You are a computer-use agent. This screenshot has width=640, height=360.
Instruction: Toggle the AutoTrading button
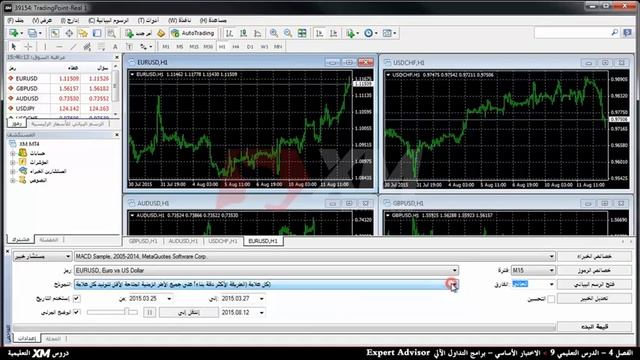click(193, 33)
